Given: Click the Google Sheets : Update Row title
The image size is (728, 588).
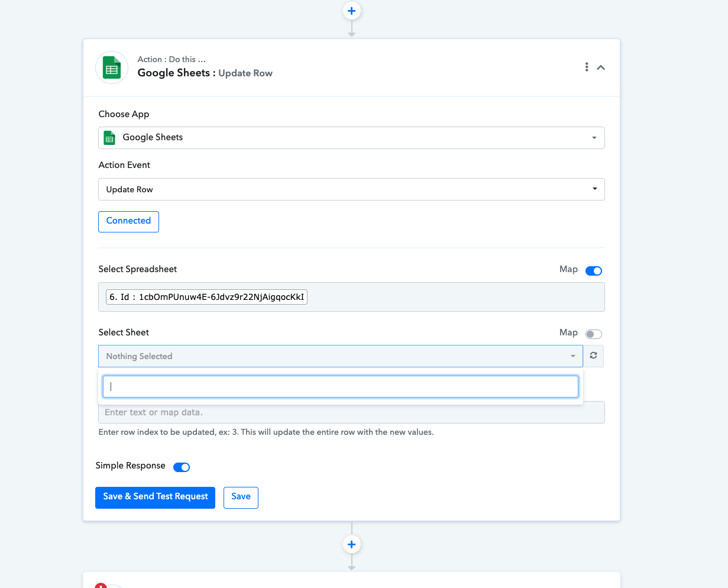Looking at the screenshot, I should click(x=205, y=73).
